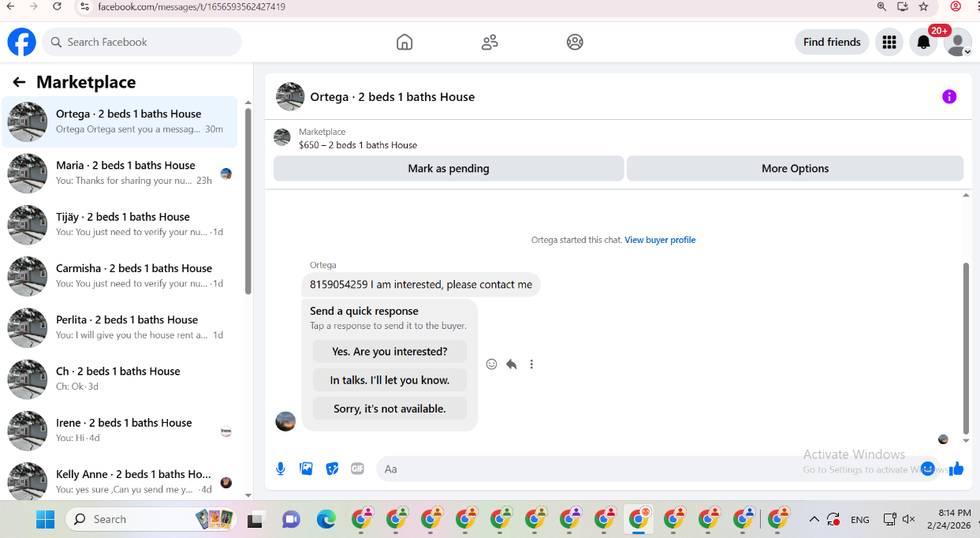
Task: Focus the Search Facebook field
Action: pyautogui.click(x=142, y=42)
